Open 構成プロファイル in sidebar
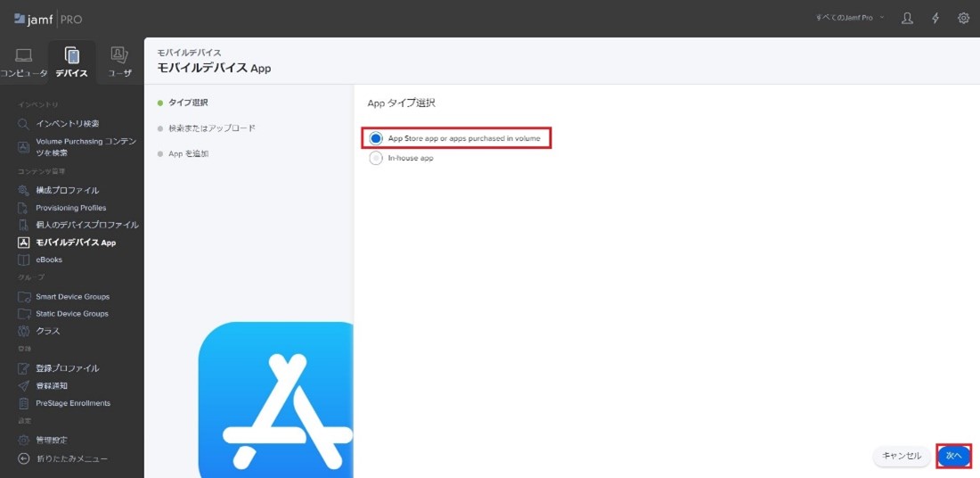Image resolution: width=980 pixels, height=478 pixels. click(x=67, y=190)
